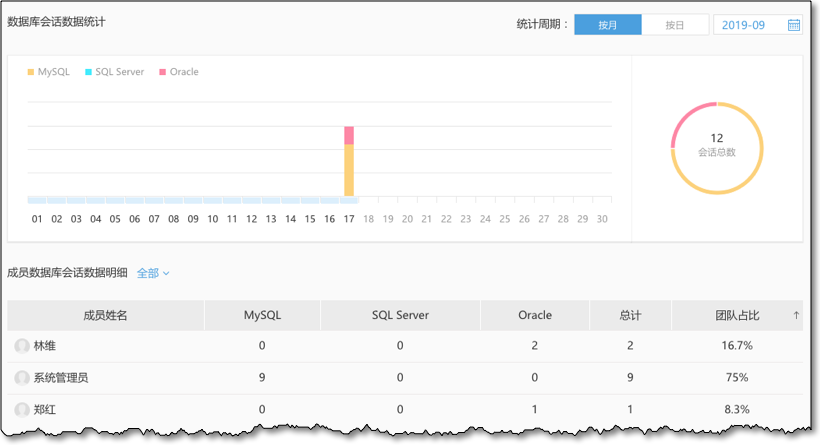This screenshot has width=820, height=445.
Task: Click the MySQL column header
Action: click(x=262, y=315)
